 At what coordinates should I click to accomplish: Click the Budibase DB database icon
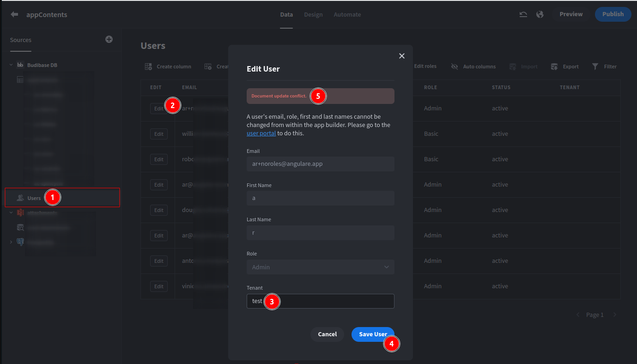coord(20,65)
